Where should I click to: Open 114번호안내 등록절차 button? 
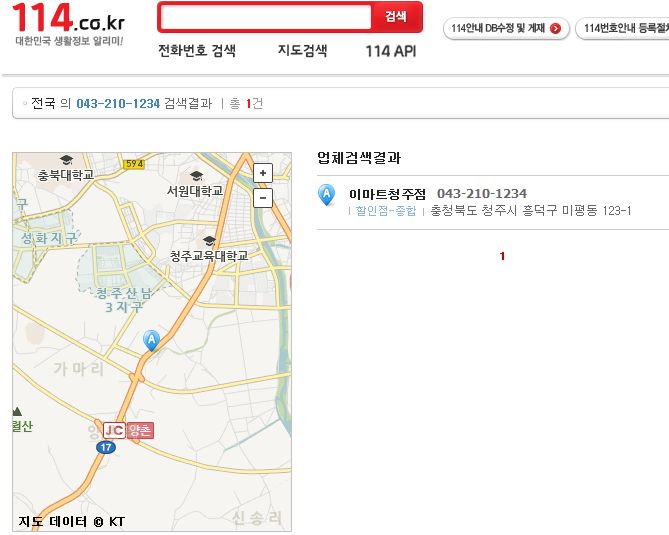pyautogui.click(x=623, y=28)
